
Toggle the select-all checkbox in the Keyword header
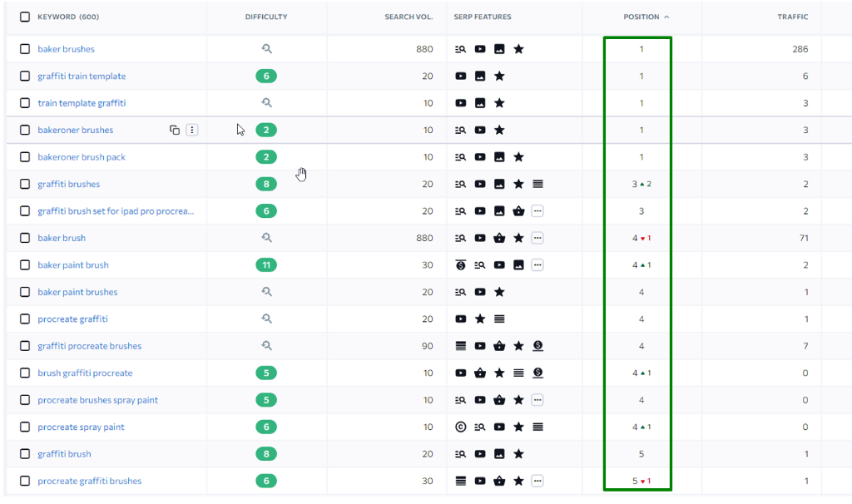[x=25, y=17]
